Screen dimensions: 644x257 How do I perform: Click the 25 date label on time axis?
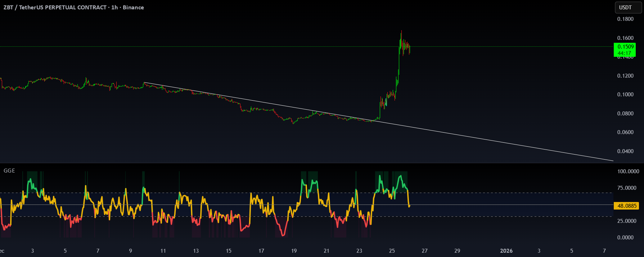(392, 251)
